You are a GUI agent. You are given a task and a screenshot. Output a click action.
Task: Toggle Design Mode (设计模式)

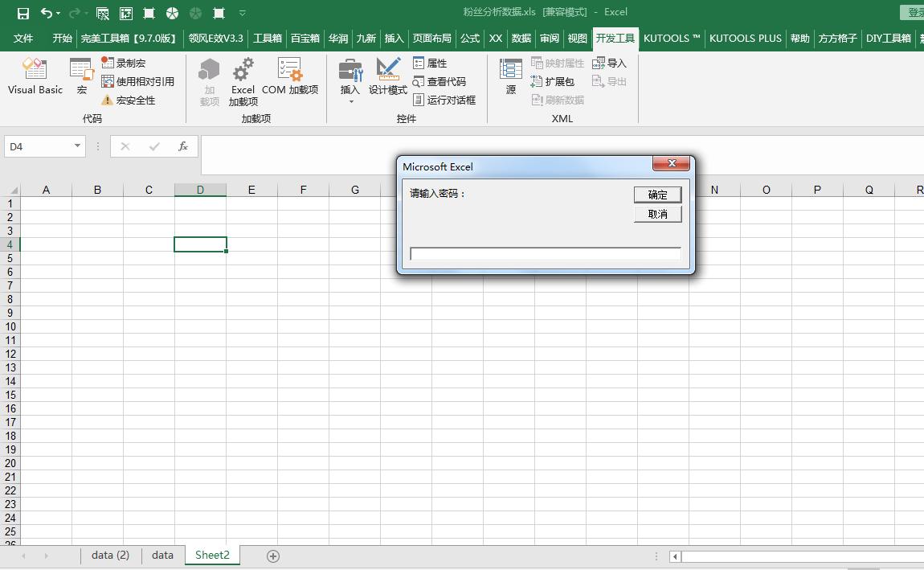click(388, 76)
